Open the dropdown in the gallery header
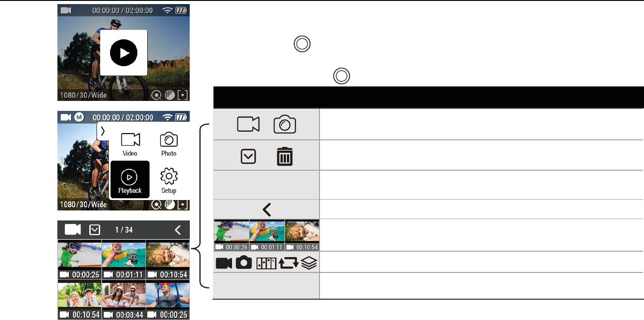644x320 pixels. (x=95, y=230)
